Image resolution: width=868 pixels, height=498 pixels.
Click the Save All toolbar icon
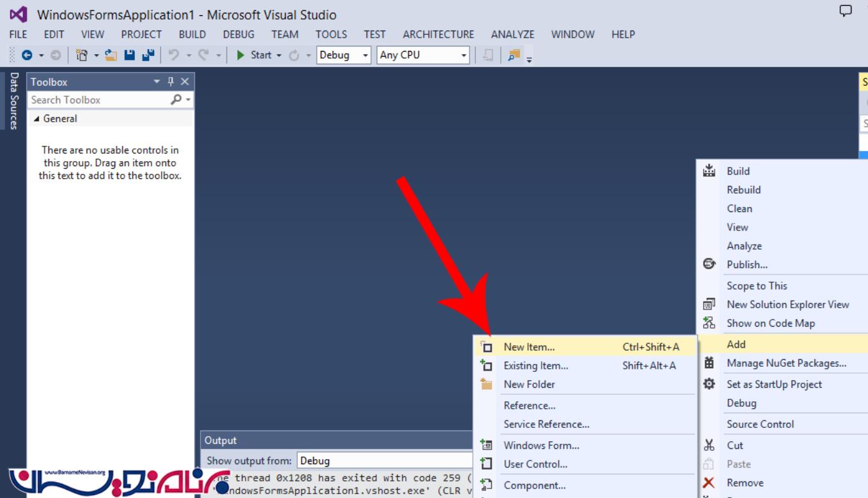click(148, 55)
